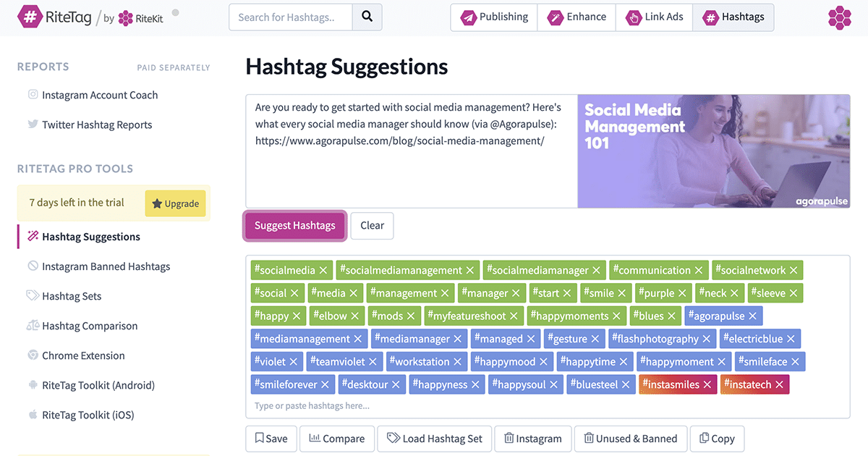Copy the hashtags
Image resolution: width=868 pixels, height=456 pixels.
point(718,439)
